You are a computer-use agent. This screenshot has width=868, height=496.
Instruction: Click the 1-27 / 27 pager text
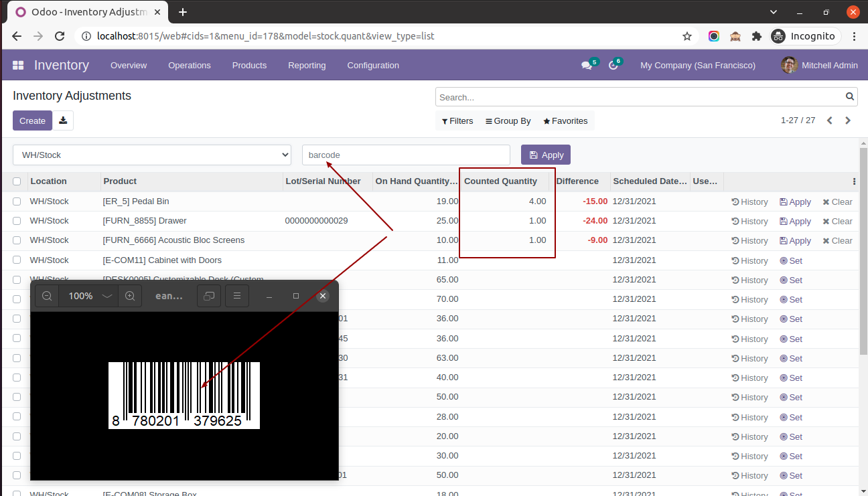(798, 120)
